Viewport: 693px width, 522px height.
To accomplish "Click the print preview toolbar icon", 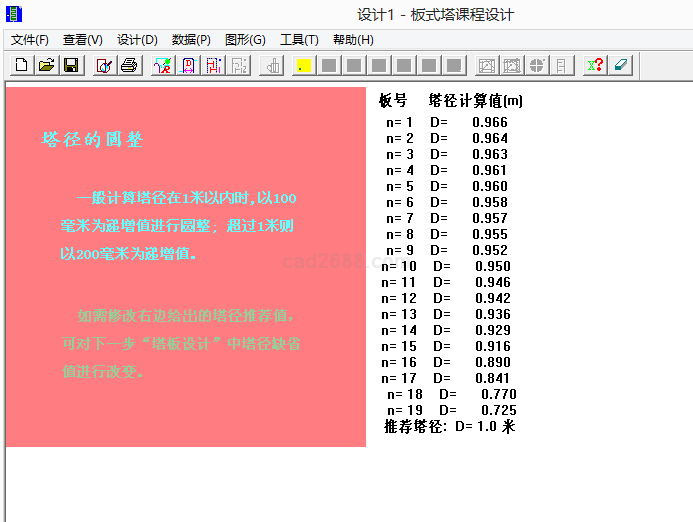I will (104, 65).
